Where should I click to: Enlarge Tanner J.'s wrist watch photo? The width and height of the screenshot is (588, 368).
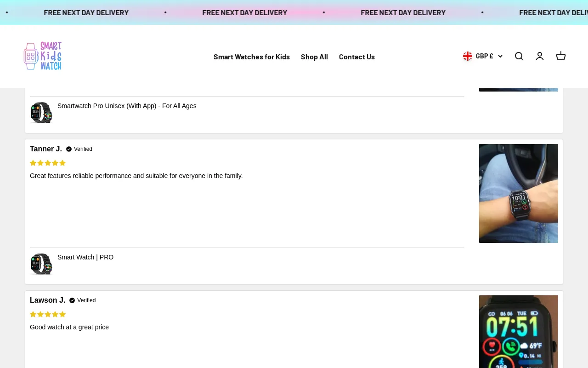coord(518,193)
